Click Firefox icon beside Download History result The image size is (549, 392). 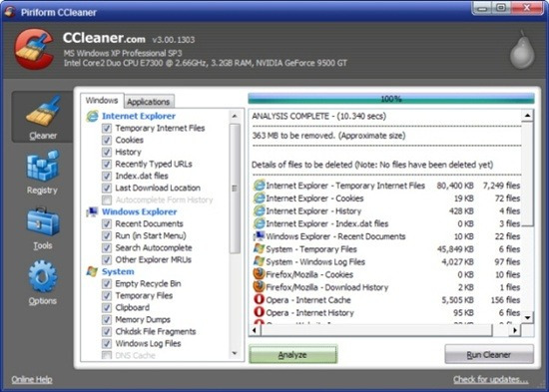click(260, 287)
